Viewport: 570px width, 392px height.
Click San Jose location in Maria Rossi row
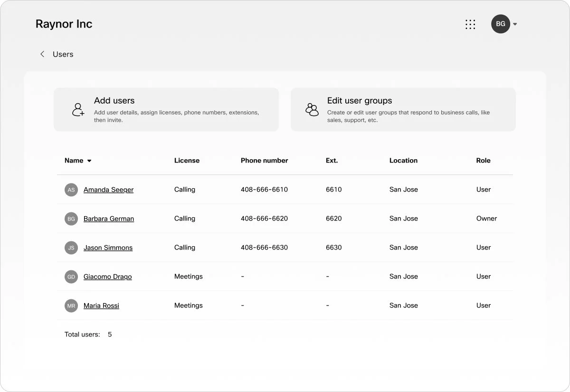click(404, 306)
